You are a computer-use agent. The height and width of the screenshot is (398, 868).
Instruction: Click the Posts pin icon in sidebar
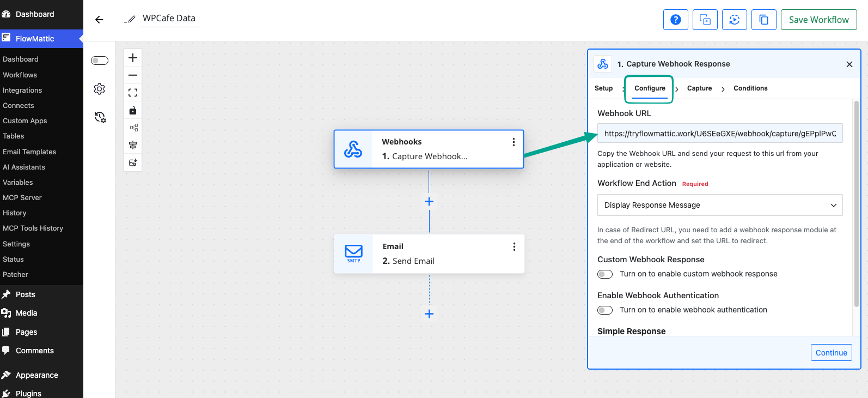coord(7,294)
